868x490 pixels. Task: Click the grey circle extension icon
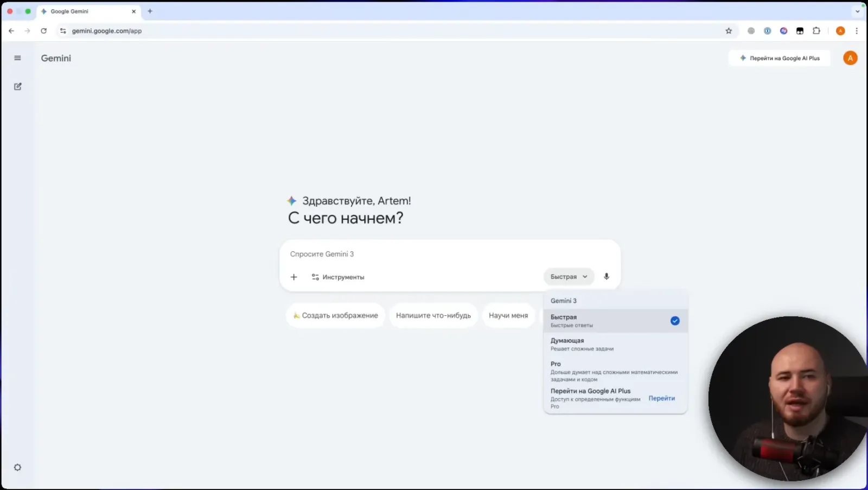point(751,31)
